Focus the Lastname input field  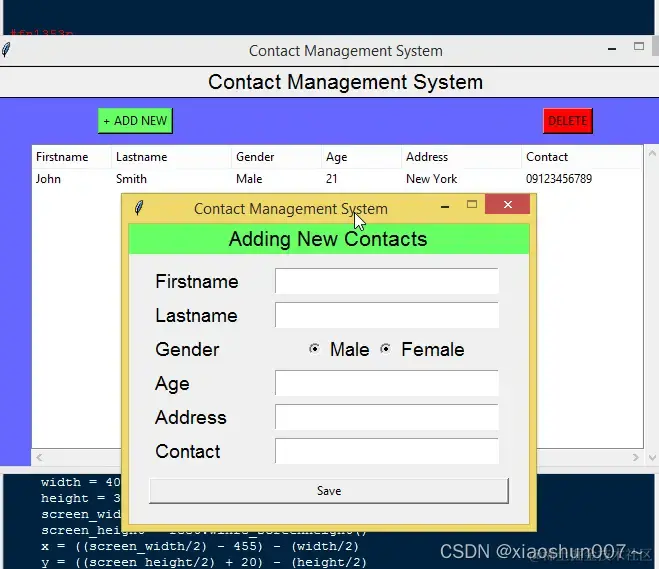pyautogui.click(x=387, y=315)
